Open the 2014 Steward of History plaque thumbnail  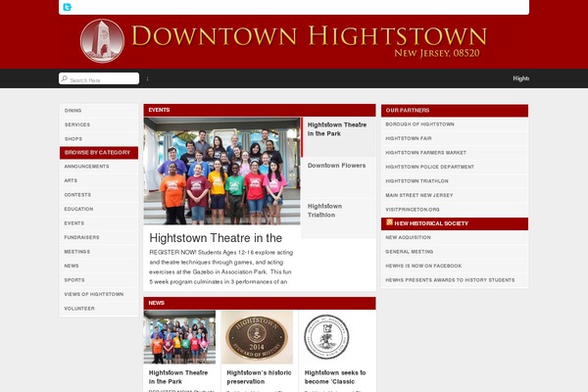pos(257,337)
